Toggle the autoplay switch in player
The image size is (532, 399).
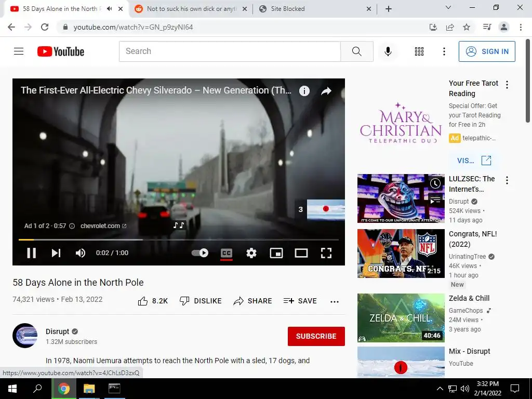[200, 253]
